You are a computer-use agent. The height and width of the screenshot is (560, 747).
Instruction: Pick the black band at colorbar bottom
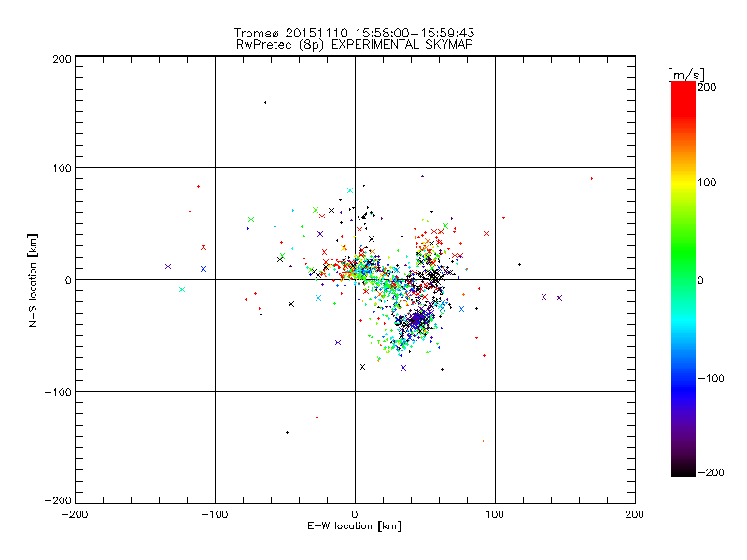click(684, 469)
